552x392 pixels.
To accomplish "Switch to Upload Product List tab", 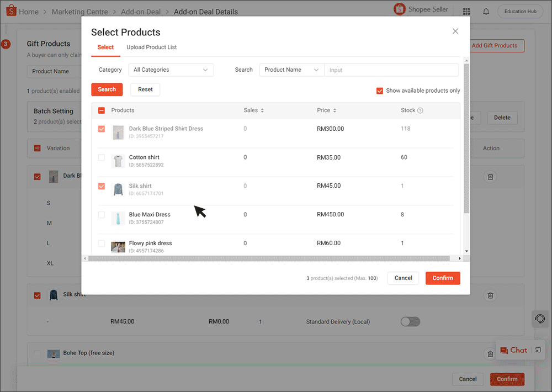I will coord(151,47).
